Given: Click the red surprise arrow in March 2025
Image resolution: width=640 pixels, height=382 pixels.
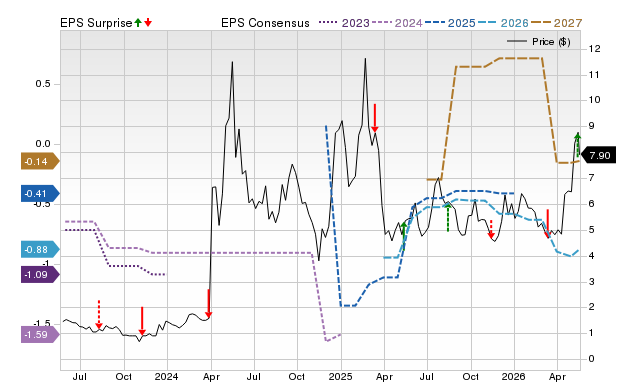Looking at the screenshot, I should tap(375, 118).
